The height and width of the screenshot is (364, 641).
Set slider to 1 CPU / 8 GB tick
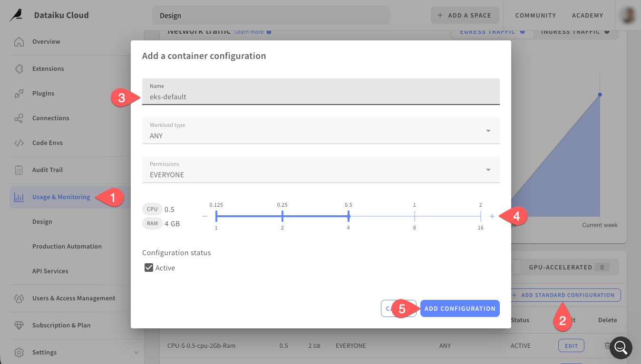pyautogui.click(x=415, y=216)
